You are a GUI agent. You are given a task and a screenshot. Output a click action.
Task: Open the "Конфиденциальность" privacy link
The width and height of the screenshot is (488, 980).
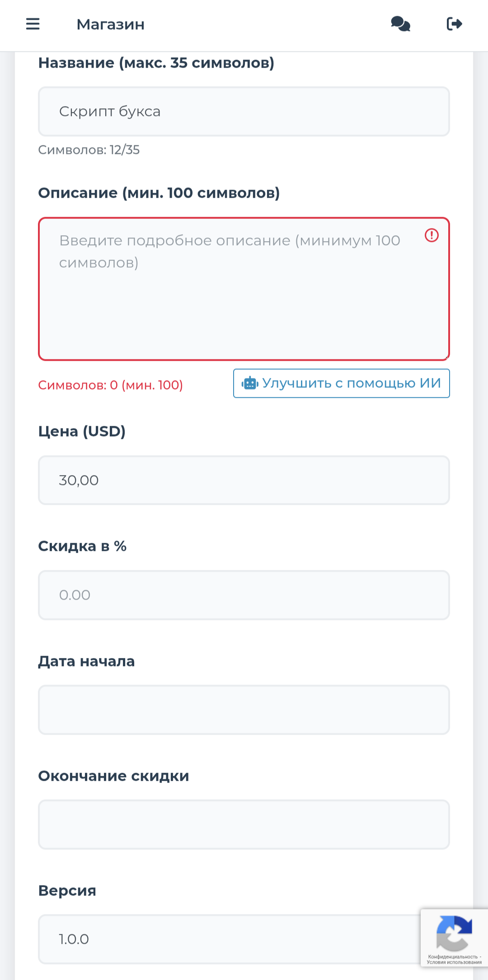(452, 957)
